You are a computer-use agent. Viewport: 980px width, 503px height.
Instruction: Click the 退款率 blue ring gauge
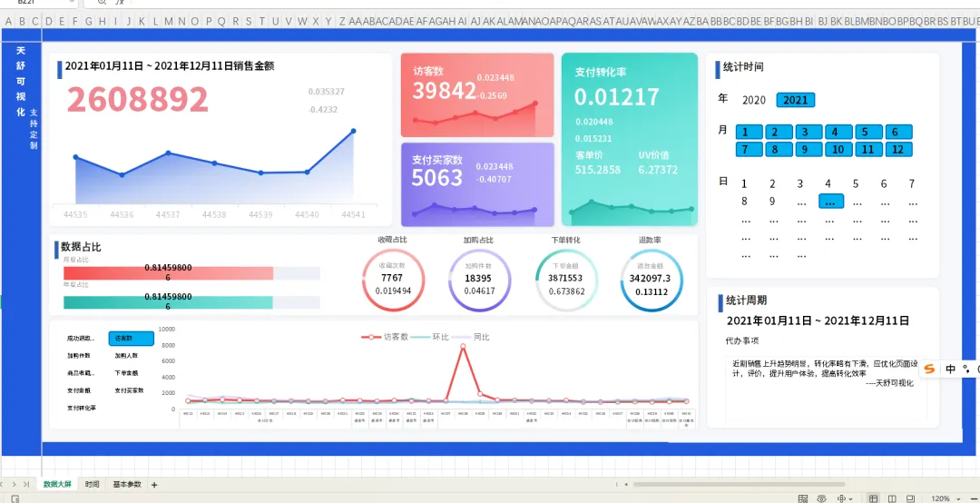click(652, 281)
